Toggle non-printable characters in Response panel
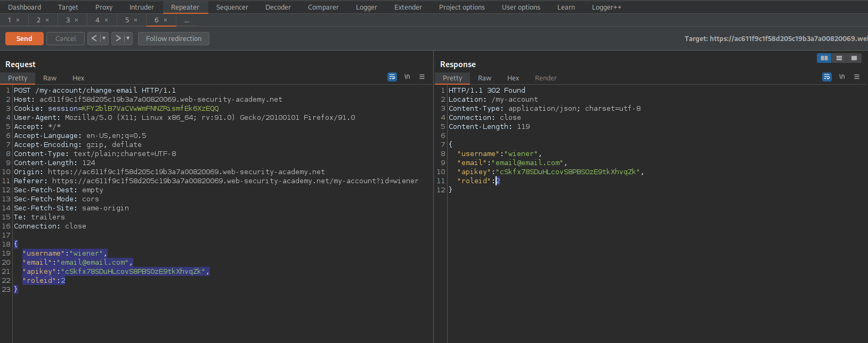The width and height of the screenshot is (868, 343). 842,77
